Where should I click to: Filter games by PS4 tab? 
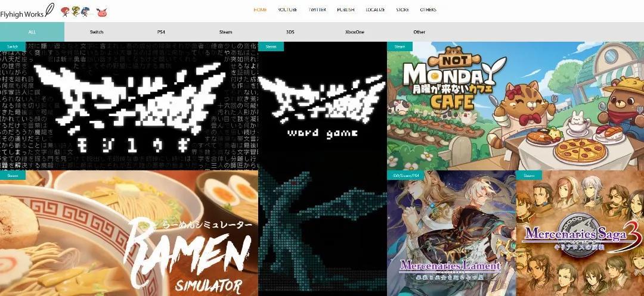pyautogui.click(x=161, y=32)
